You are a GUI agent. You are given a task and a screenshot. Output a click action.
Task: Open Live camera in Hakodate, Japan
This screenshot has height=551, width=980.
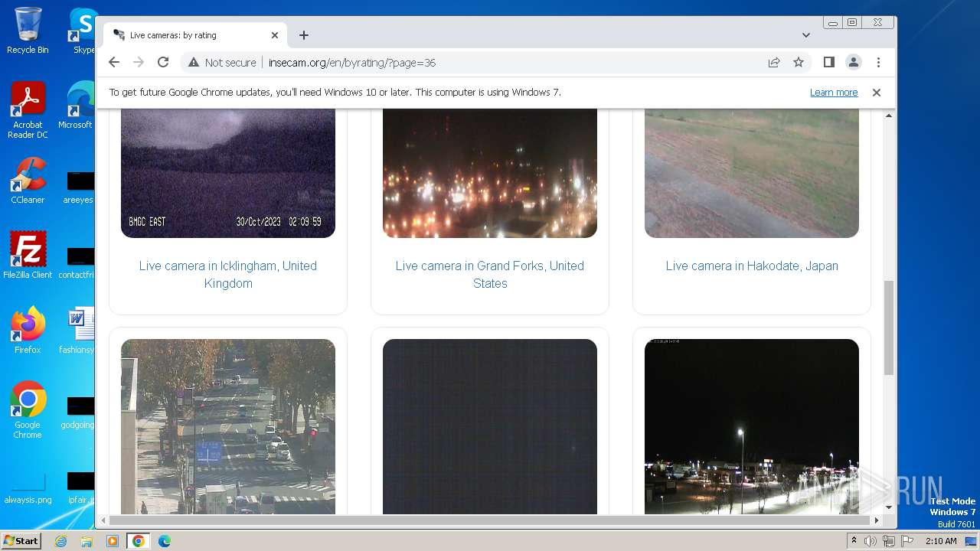752,266
